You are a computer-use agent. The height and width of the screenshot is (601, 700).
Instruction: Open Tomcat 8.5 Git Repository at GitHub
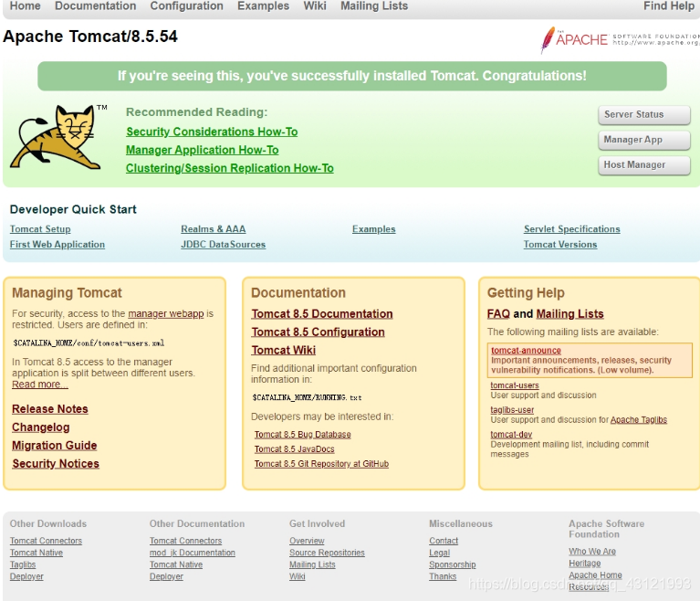tap(321, 464)
